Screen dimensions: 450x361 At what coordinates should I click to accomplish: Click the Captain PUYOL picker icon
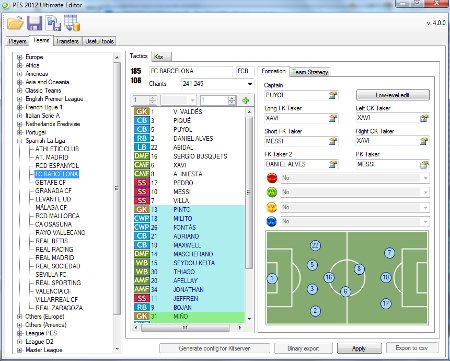click(x=333, y=95)
